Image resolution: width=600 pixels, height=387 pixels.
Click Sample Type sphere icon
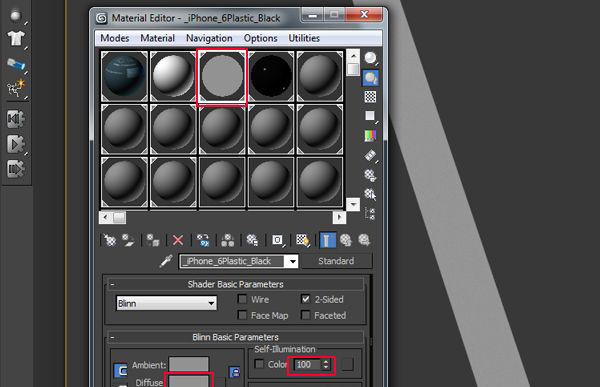[370, 58]
